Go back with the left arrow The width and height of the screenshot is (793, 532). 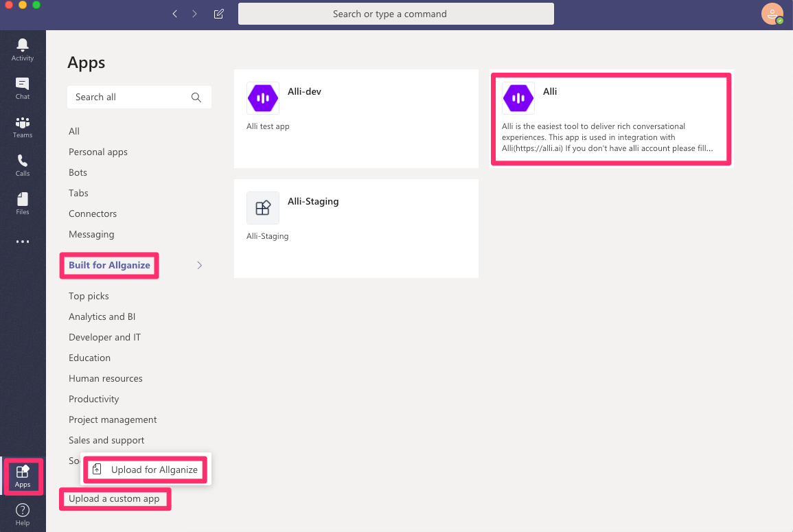(175, 14)
